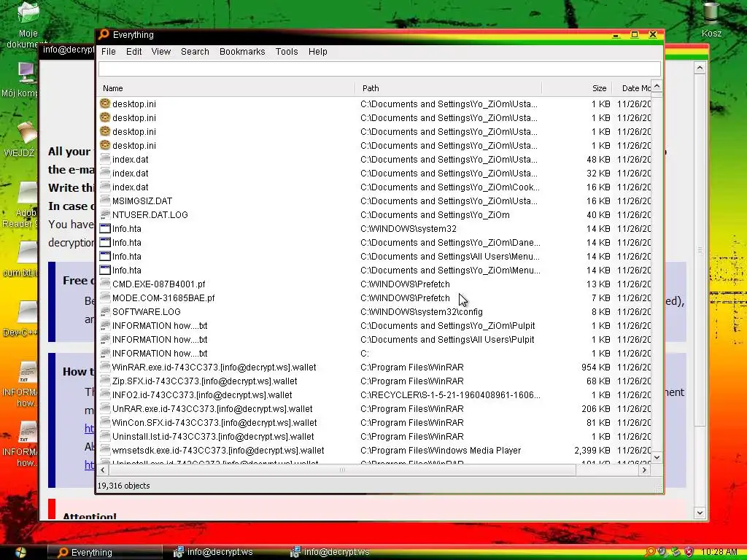Image resolution: width=747 pixels, height=560 pixels.
Task: Select Info.hta icon in C:\WINDOWS\system32
Action: (105, 228)
